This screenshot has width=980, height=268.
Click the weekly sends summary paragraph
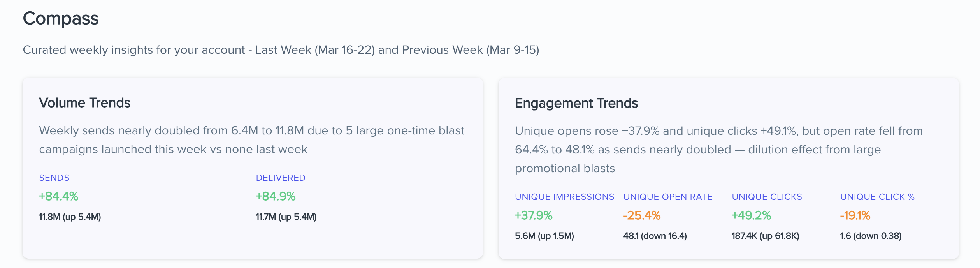pos(251,140)
